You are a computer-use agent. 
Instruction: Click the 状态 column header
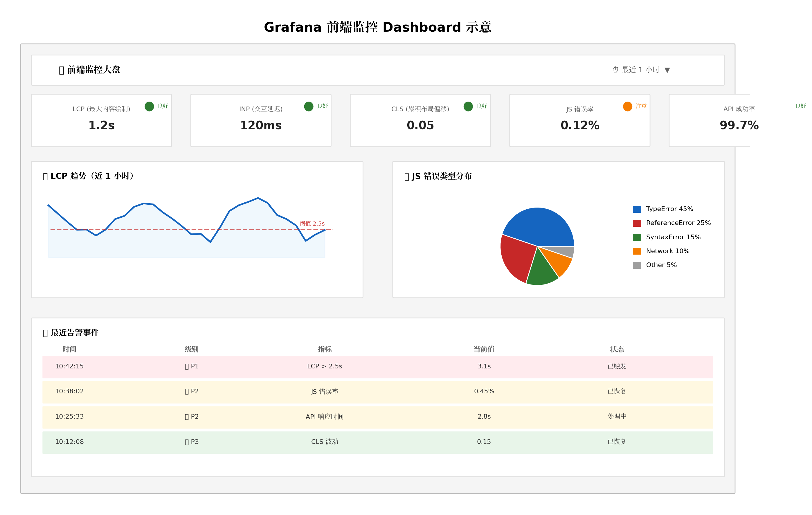pos(617,349)
